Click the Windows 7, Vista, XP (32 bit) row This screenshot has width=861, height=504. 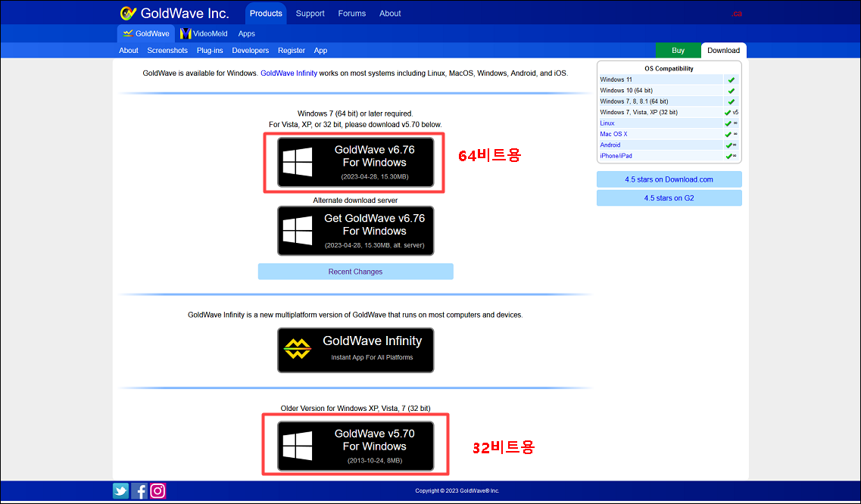point(669,113)
